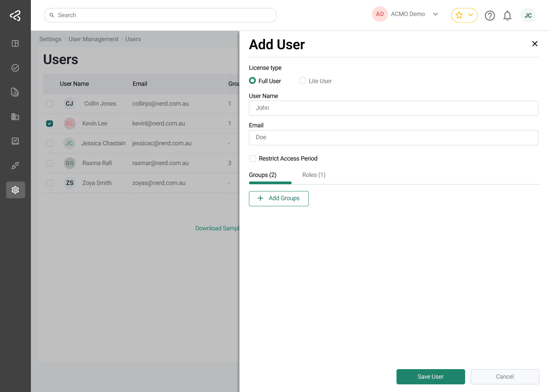This screenshot has height=392, width=549.
Task: Open help via the question mark icon
Action: coord(490,15)
